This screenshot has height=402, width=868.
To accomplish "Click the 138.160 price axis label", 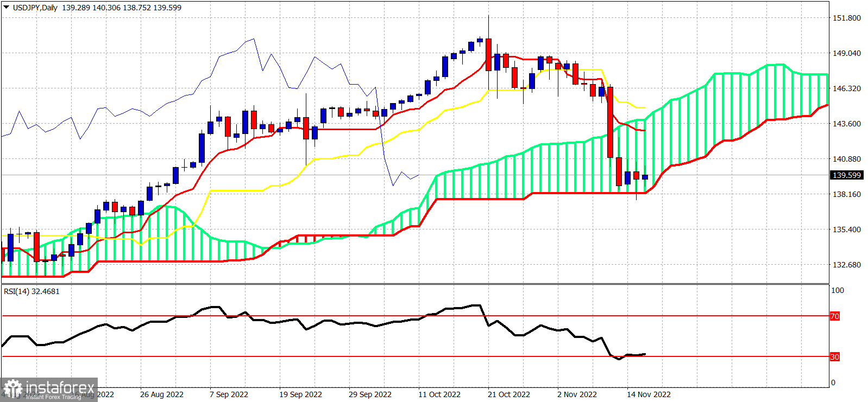I will point(847,194).
